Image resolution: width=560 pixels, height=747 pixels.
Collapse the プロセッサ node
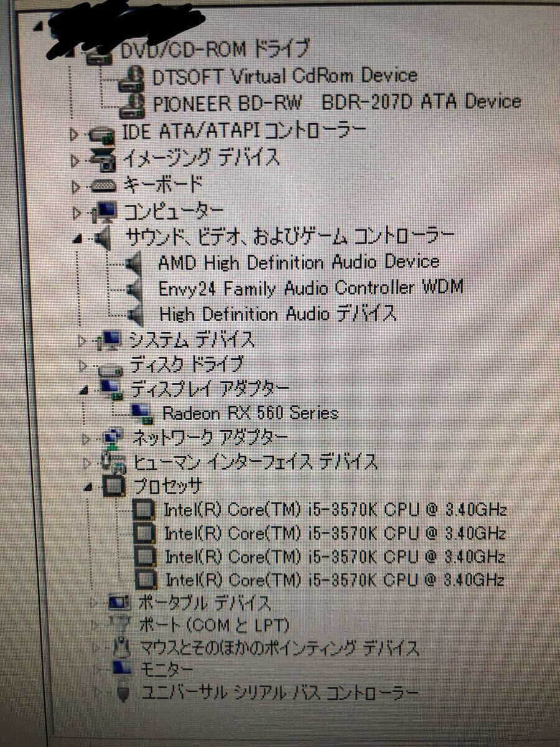click(x=88, y=487)
